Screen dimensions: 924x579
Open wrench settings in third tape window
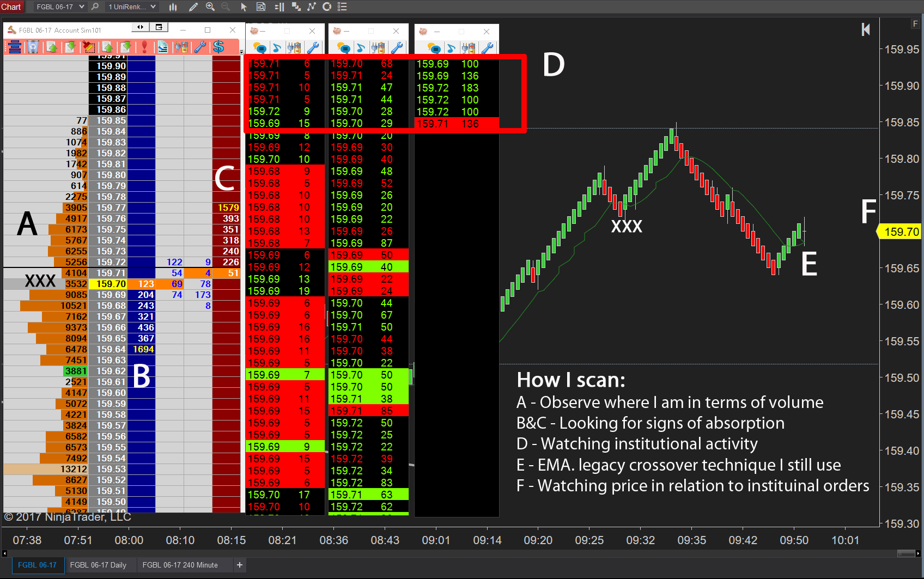coord(487,48)
